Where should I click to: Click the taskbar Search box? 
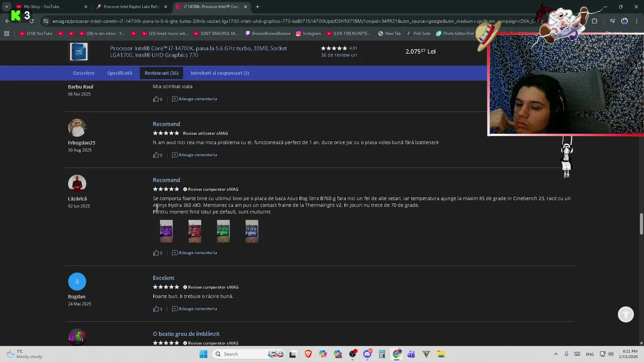tap(249, 354)
